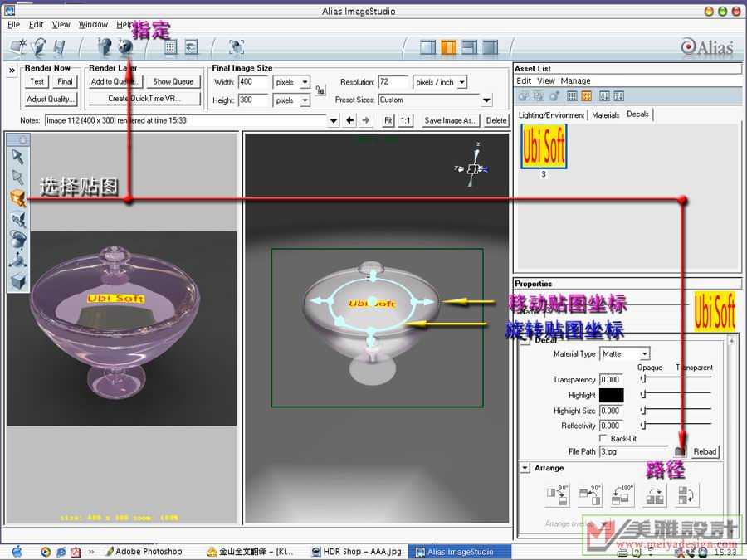Click the floppy disk save icon
Viewport: 747px width, 560px height.
click(59, 46)
